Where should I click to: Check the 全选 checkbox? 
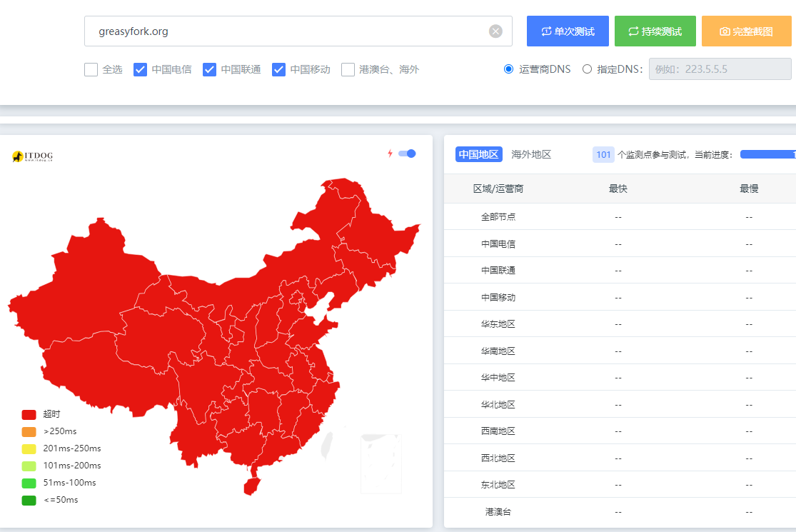(x=91, y=69)
